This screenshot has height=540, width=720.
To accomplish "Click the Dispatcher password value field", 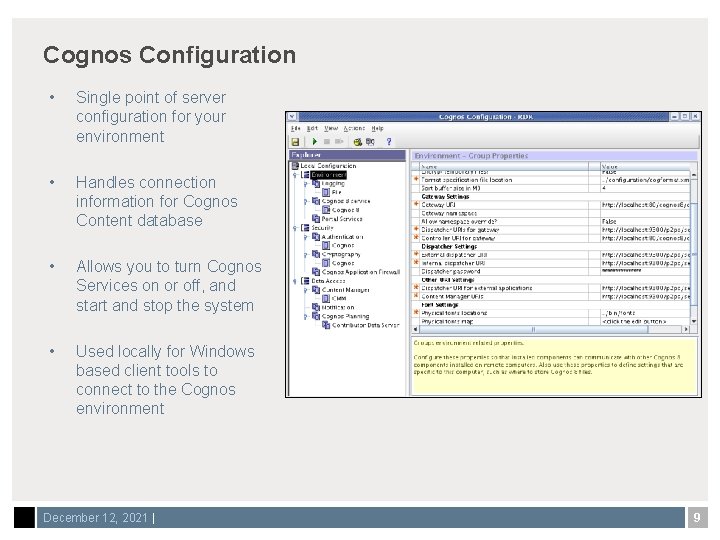I will coord(645,271).
